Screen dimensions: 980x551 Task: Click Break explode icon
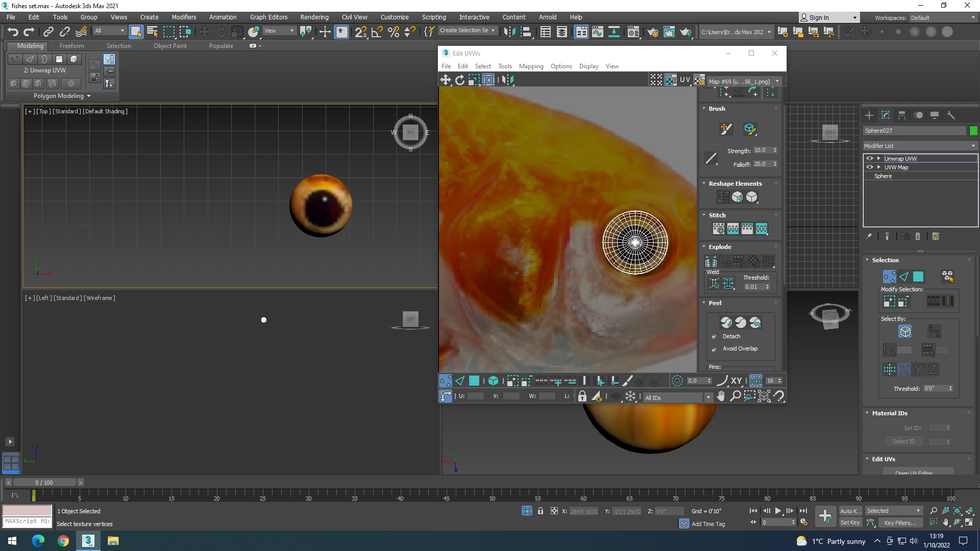coord(710,262)
